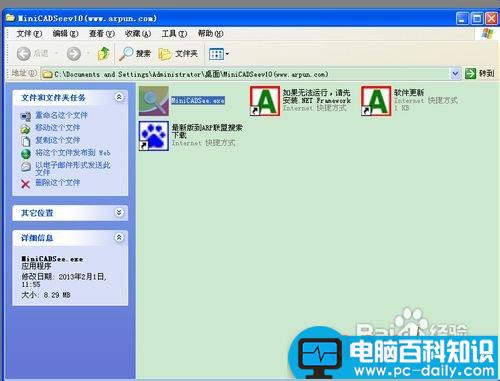Open the Forward button history dropdown arrow
This screenshot has width=500, height=381.
88,53
